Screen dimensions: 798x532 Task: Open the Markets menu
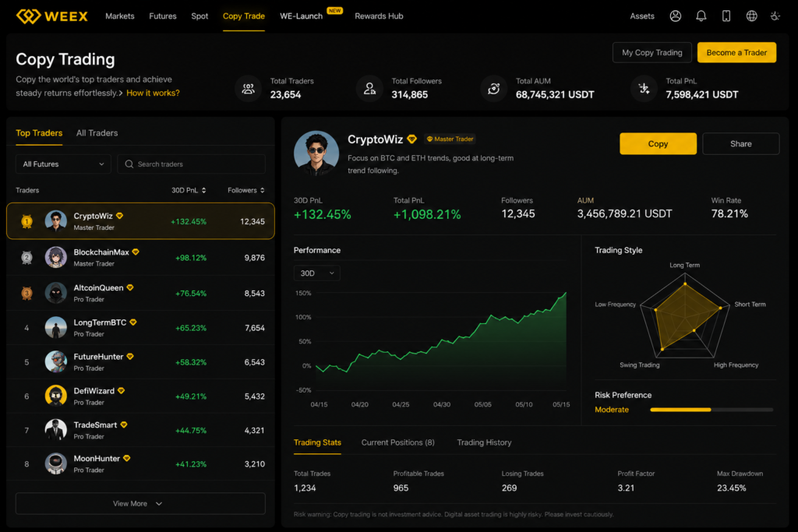(119, 16)
